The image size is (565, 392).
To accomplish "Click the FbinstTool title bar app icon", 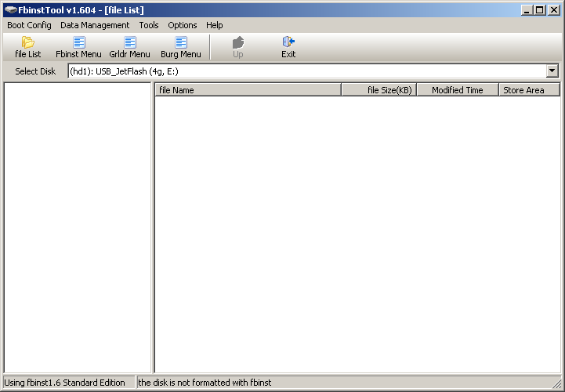I will (x=10, y=9).
